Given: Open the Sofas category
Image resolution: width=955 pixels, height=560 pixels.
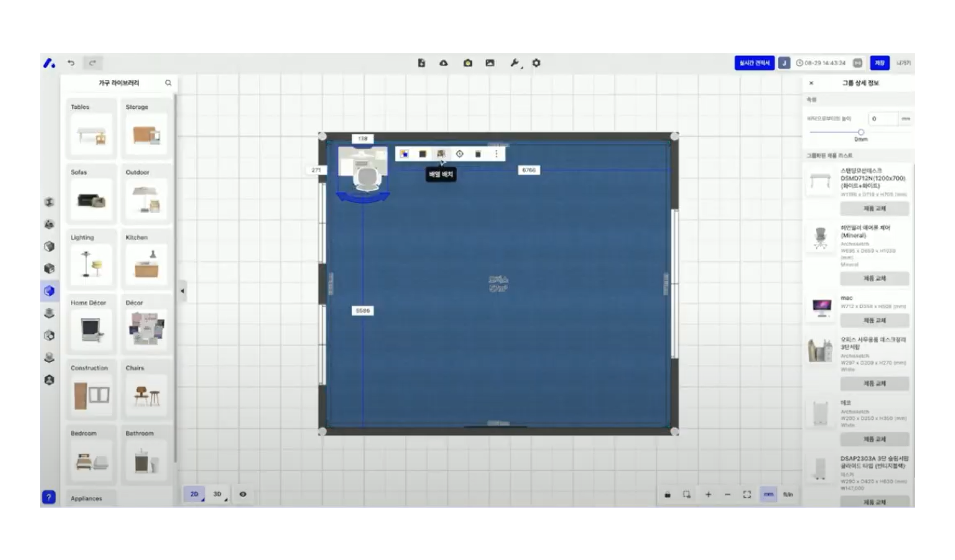Looking at the screenshot, I should point(92,193).
